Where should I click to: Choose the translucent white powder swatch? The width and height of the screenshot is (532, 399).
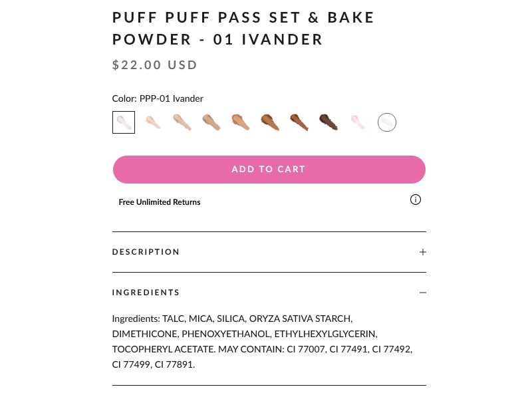click(386, 122)
